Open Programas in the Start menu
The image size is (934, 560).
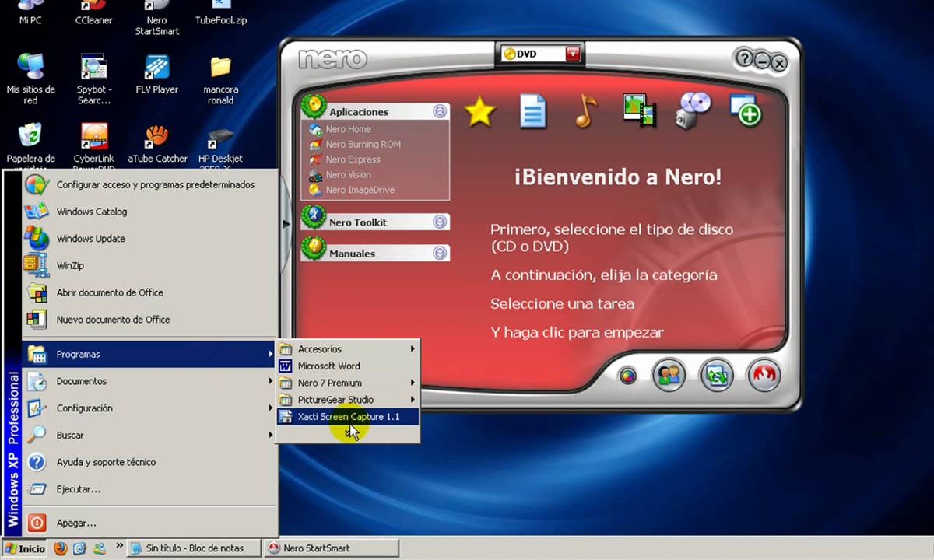pos(149,354)
